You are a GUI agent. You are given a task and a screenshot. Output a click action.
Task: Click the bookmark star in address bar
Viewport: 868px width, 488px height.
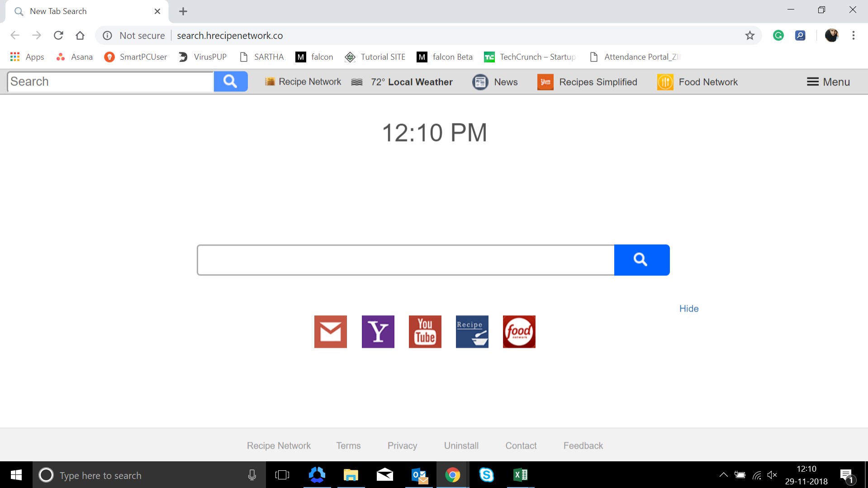749,35
